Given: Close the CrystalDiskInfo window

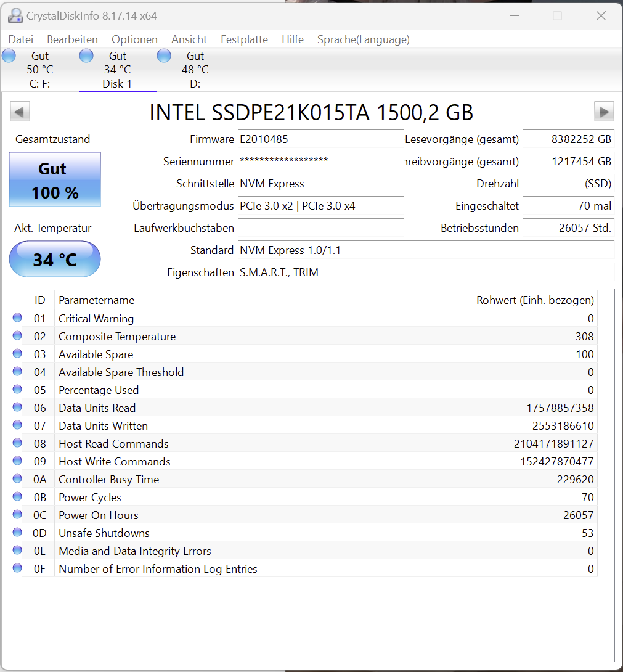Looking at the screenshot, I should point(601,16).
